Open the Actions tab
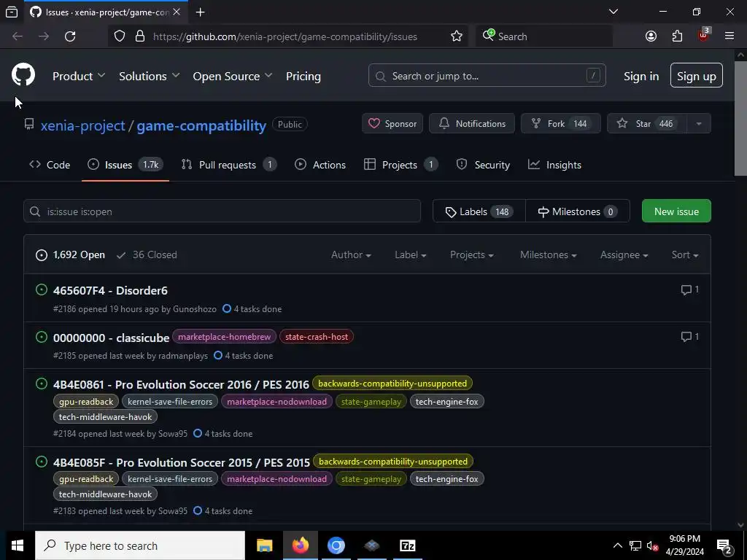 [320, 165]
